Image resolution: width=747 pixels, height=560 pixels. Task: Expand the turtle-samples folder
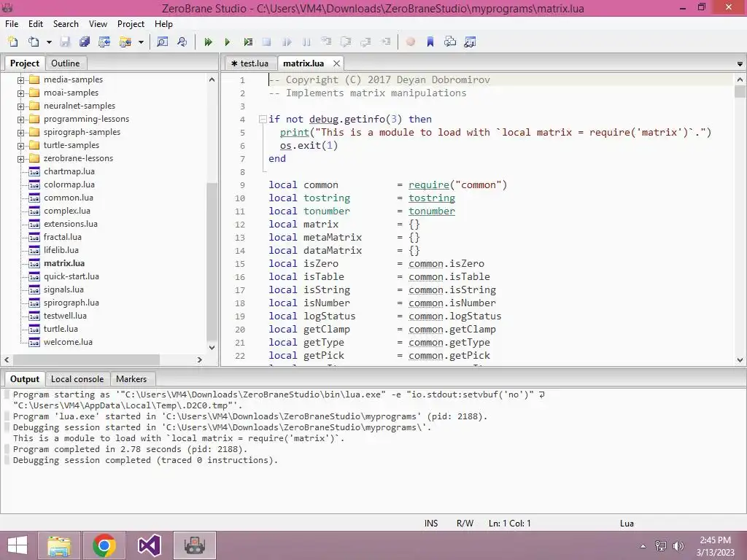(20, 146)
